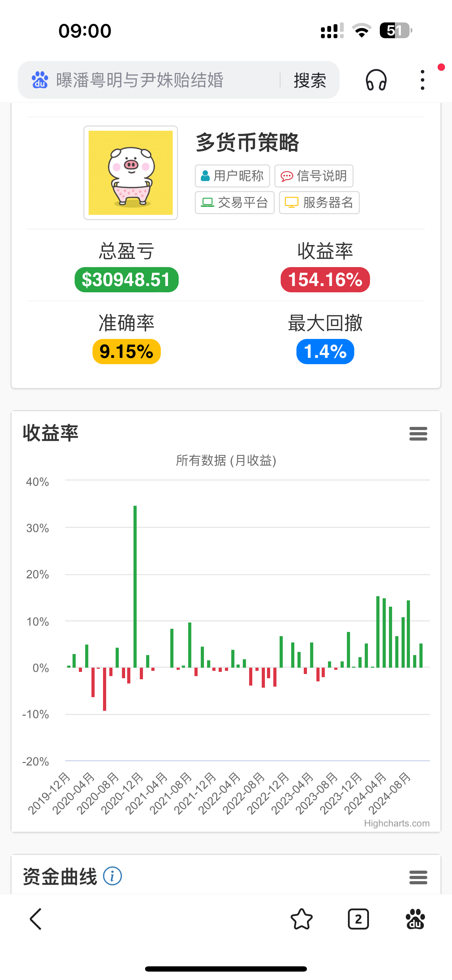The image size is (452, 980).
Task: Open the 收益率 chart hamburger menu
Action: click(418, 434)
